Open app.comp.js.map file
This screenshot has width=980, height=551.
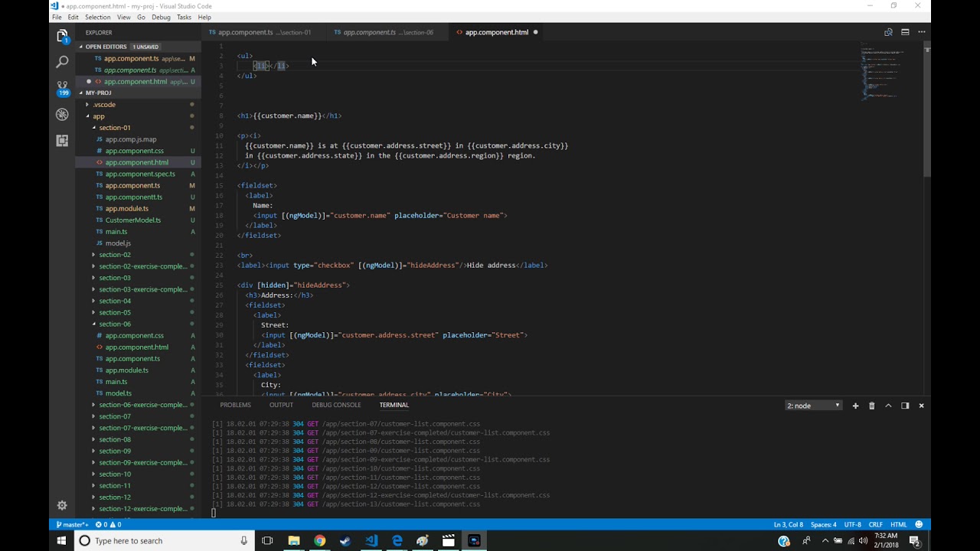point(130,139)
